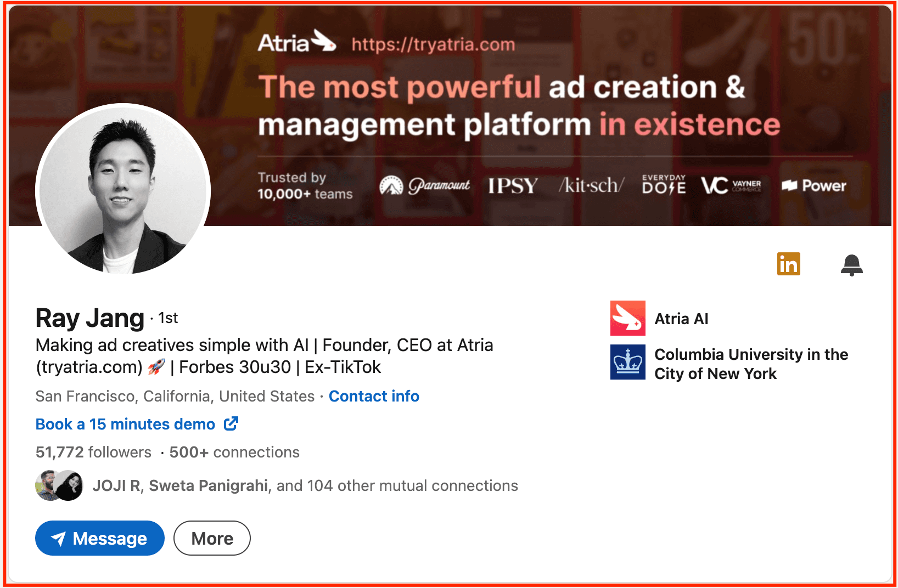Image resolution: width=898 pixels, height=588 pixels.
Task: Open the More options button
Action: click(212, 538)
